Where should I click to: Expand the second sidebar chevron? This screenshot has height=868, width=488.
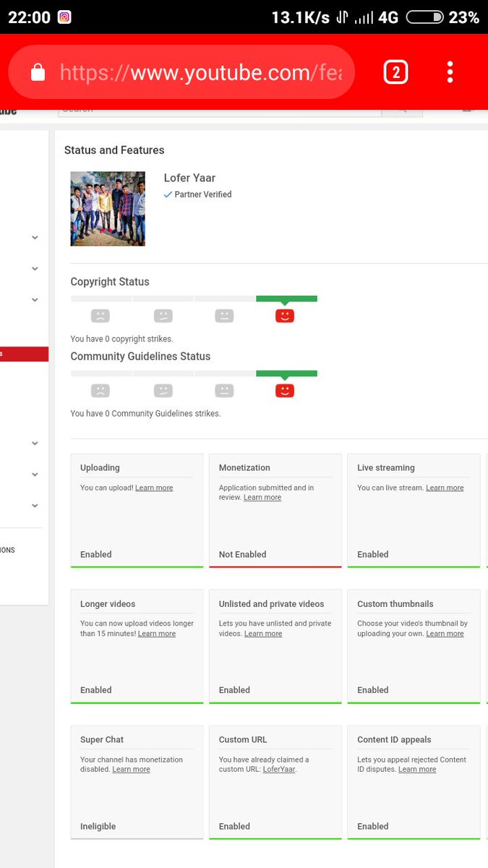pyautogui.click(x=35, y=268)
